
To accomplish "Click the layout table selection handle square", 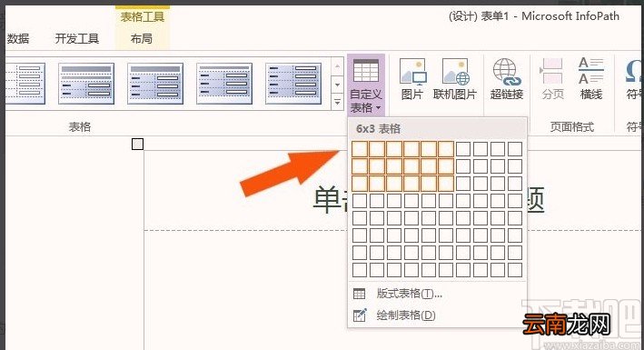I will (x=137, y=144).
